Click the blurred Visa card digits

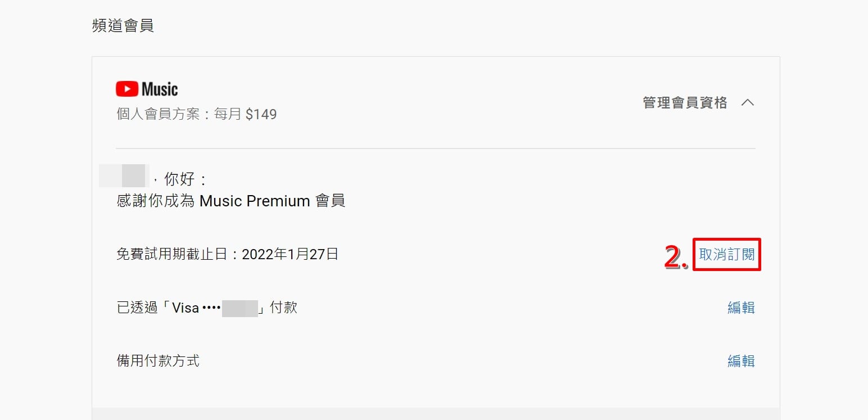(239, 309)
